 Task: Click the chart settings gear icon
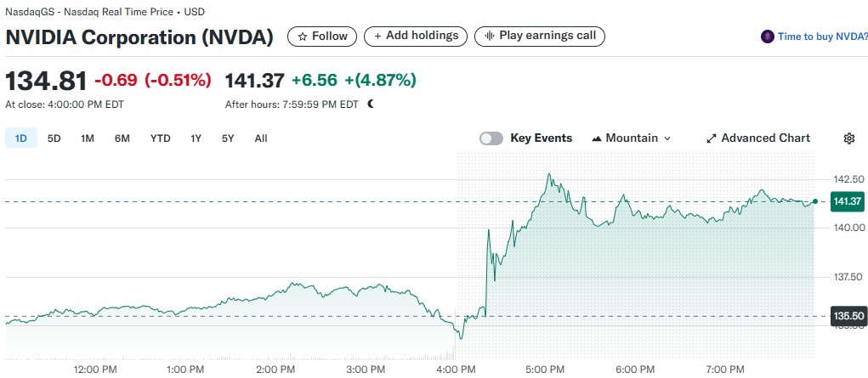pos(848,138)
